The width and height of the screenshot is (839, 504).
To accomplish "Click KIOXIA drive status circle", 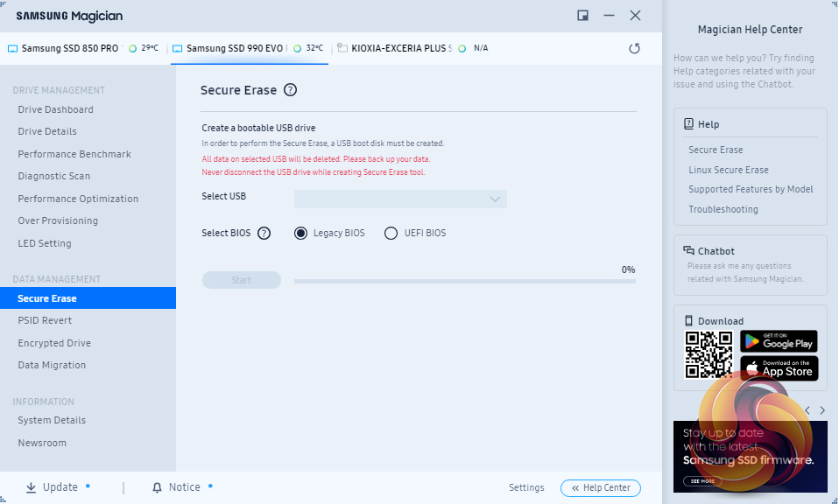I will 462,49.
